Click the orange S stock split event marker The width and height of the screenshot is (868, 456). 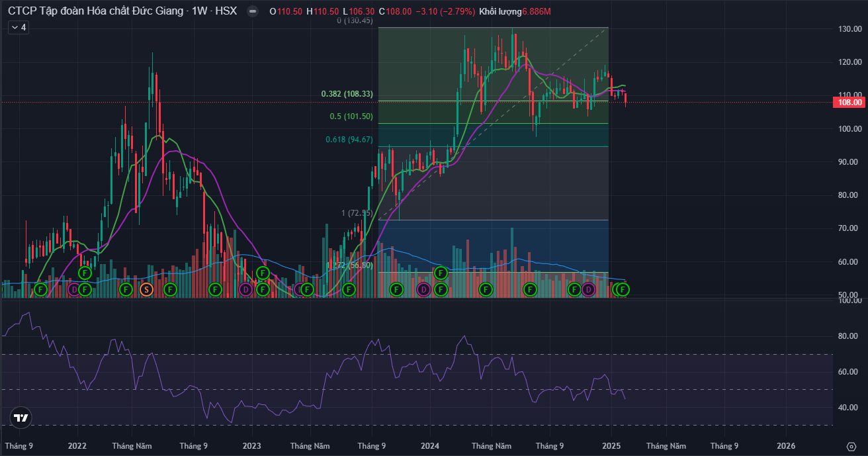(147, 289)
